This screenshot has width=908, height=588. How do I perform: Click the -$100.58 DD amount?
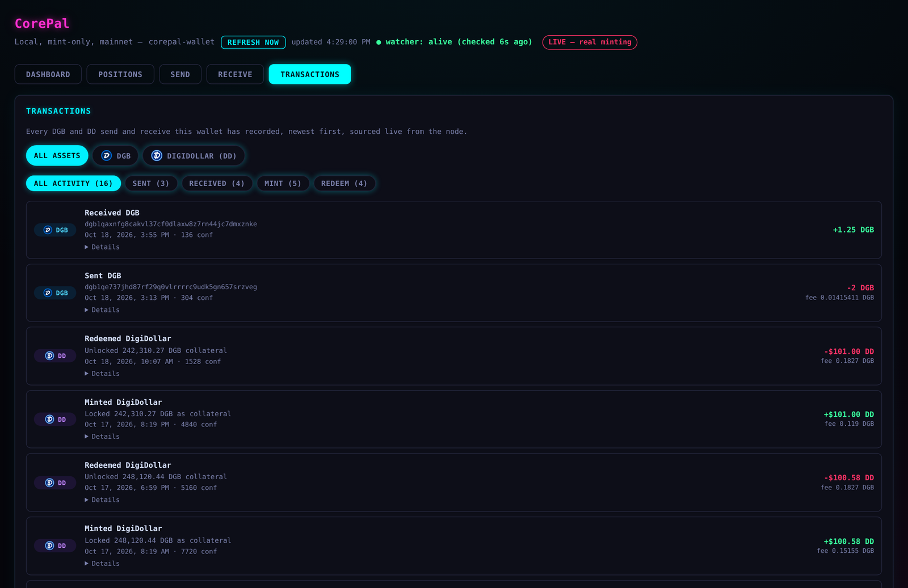849,478
